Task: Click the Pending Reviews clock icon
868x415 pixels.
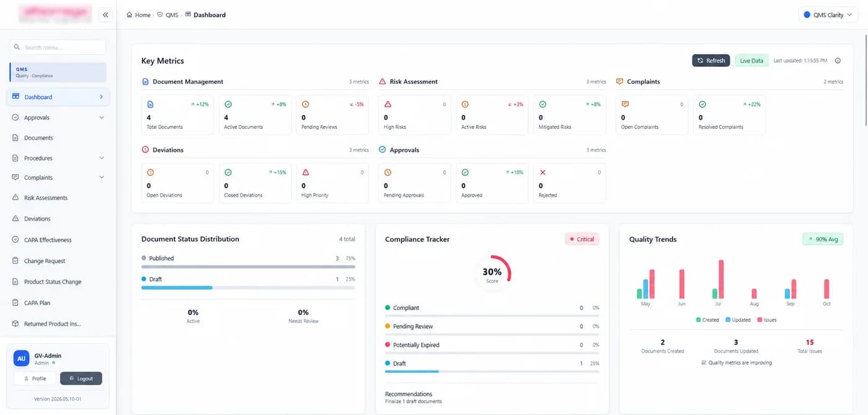Action: tap(306, 104)
